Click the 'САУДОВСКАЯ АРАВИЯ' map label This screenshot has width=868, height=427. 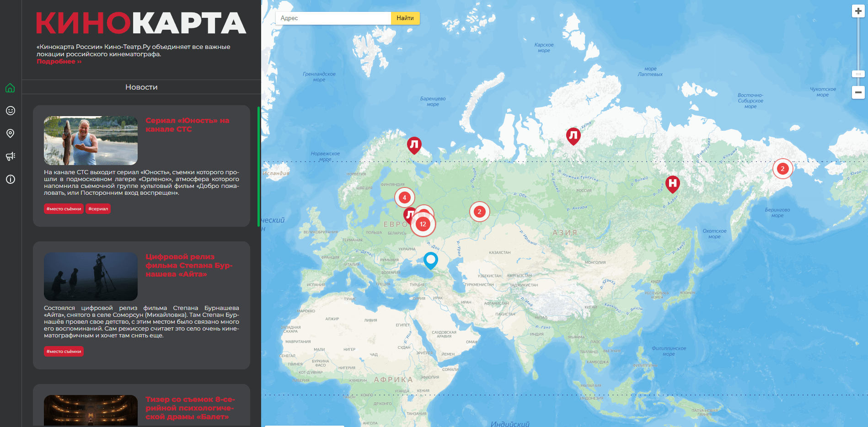444,334
